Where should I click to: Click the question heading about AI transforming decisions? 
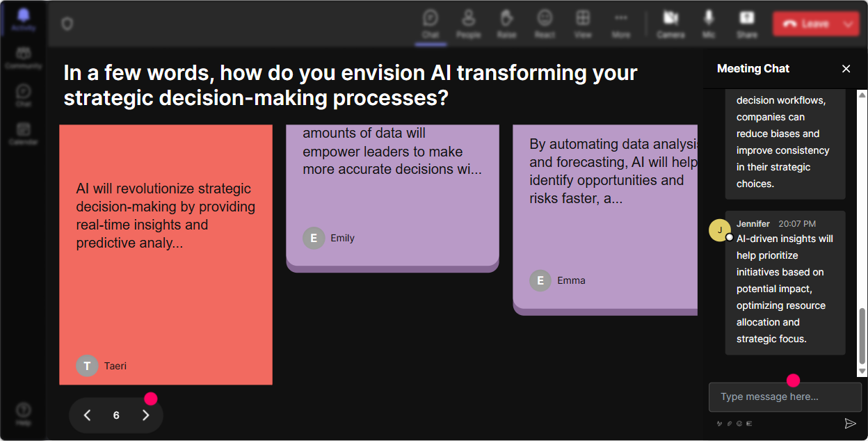point(351,85)
